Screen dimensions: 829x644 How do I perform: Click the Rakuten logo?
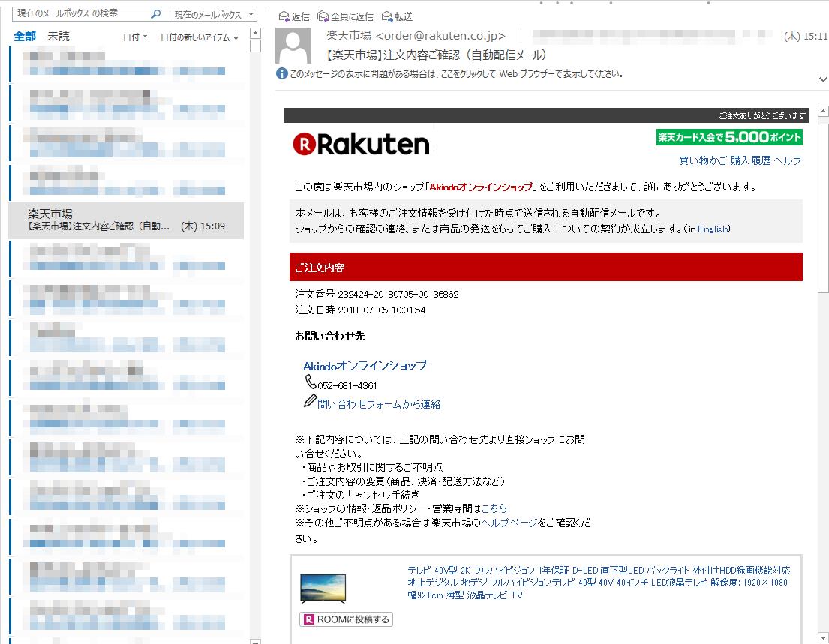[x=361, y=144]
